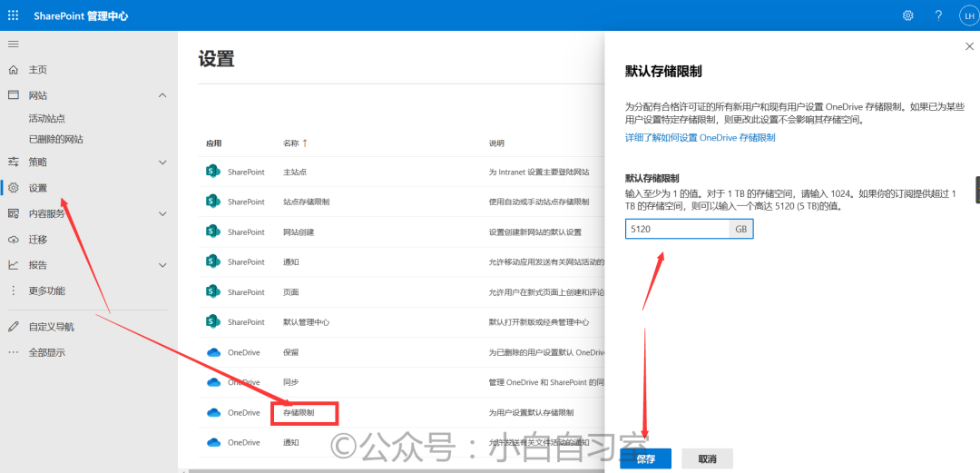
Task: Open the 页面 setting
Action: [x=290, y=292]
